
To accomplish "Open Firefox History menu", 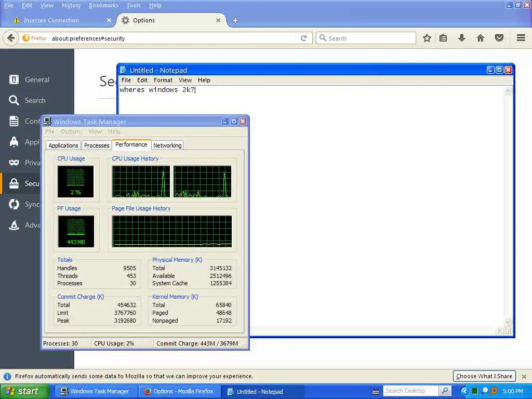I will click(71, 5).
